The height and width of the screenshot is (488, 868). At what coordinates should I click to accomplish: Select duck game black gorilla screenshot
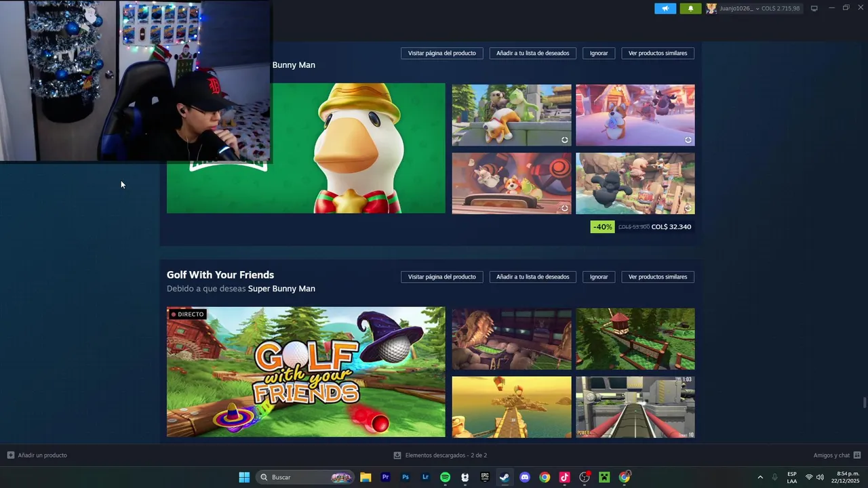click(635, 183)
